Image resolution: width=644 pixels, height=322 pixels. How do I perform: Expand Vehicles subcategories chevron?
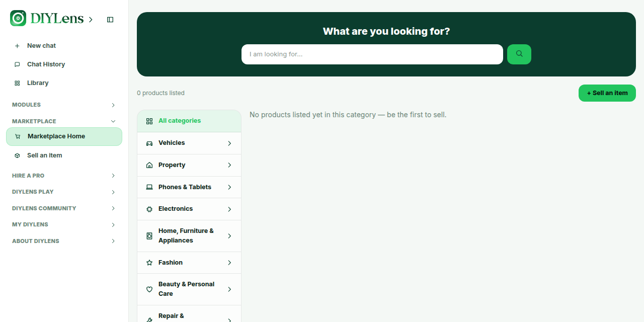coord(229,143)
